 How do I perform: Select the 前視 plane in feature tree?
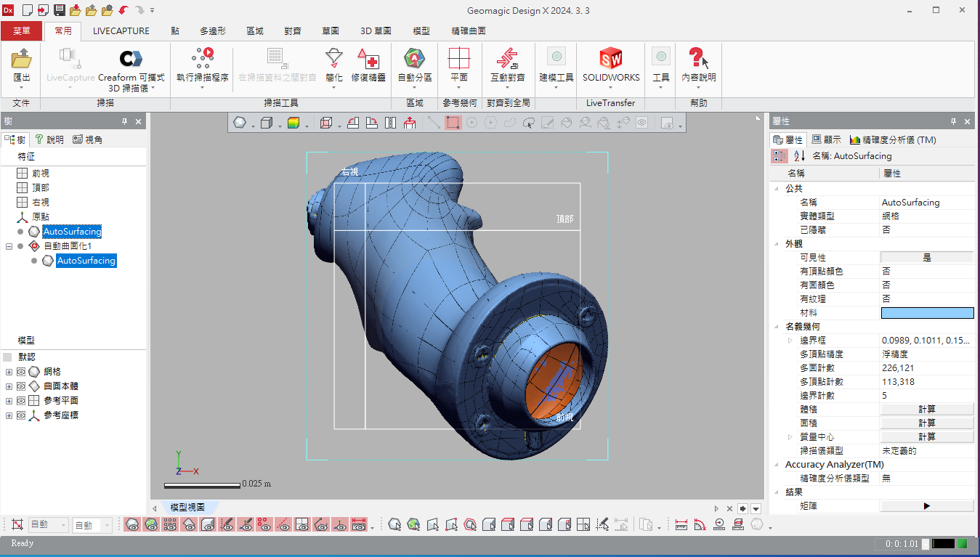click(41, 174)
